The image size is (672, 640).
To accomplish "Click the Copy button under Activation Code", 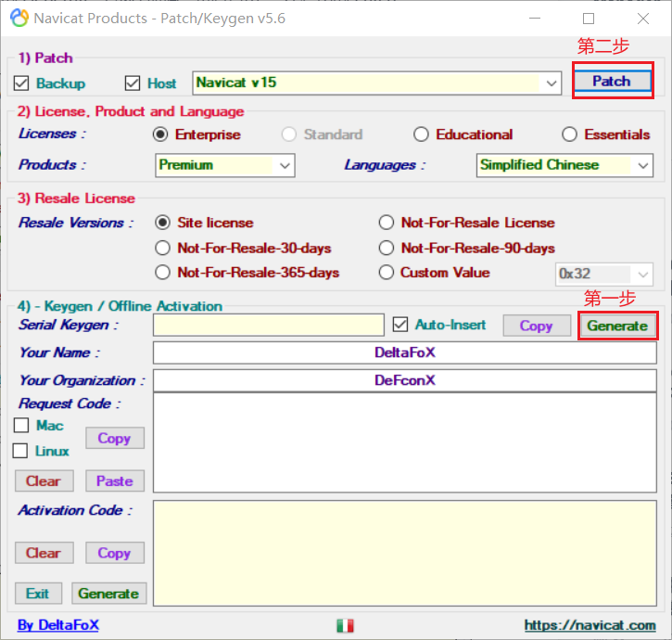I will tap(114, 553).
